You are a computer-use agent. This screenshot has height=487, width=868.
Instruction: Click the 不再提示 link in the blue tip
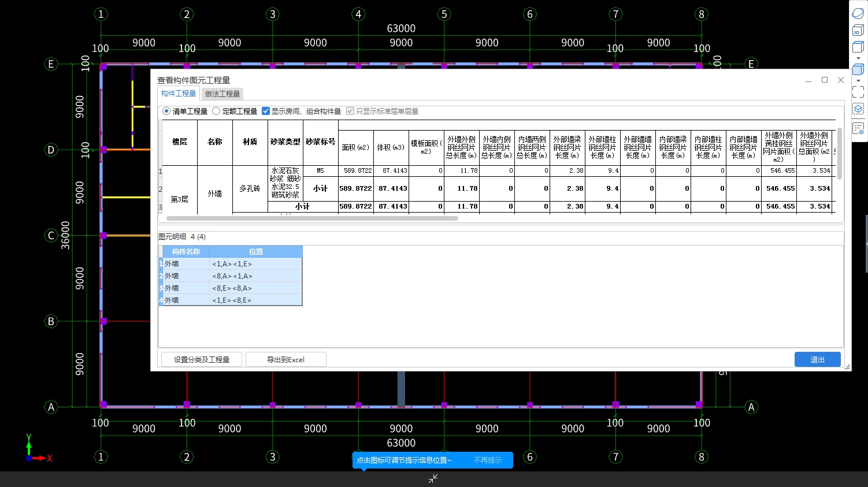pos(488,460)
